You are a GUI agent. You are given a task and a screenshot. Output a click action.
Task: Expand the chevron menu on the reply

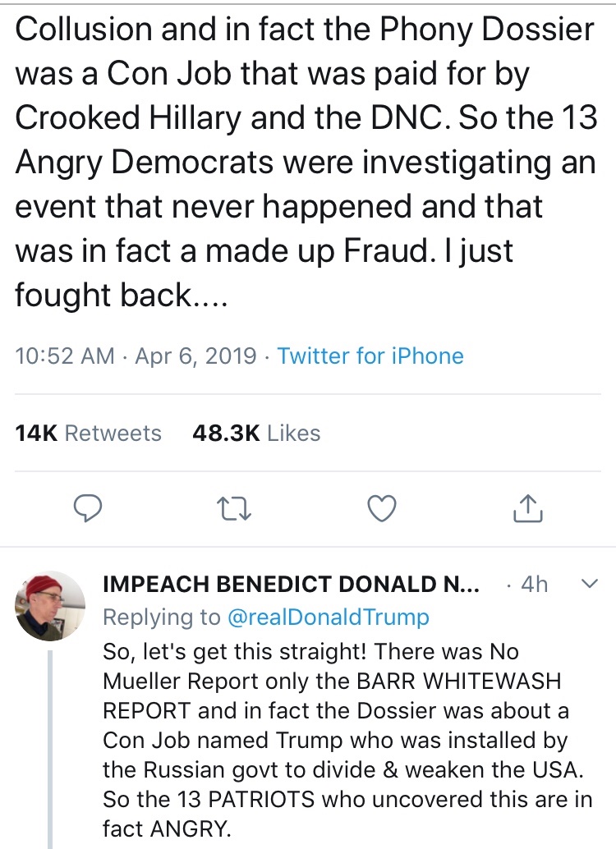coord(588,584)
